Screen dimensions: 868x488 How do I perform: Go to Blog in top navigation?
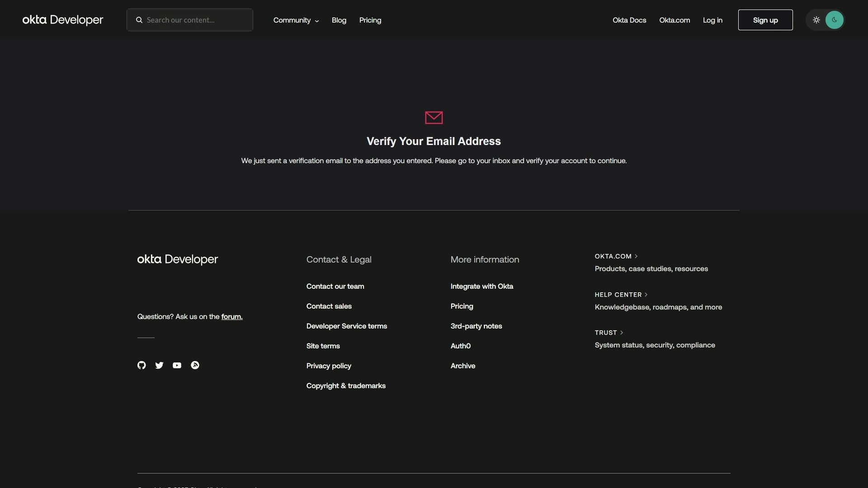[x=339, y=20]
